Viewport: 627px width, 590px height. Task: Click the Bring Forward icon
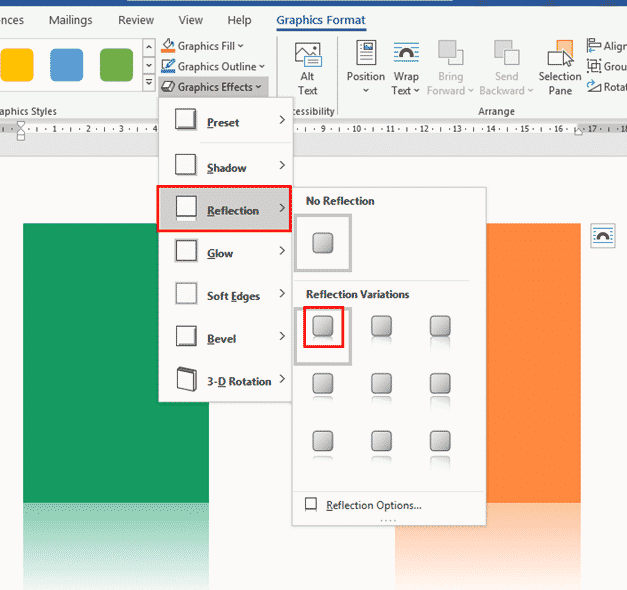tap(450, 58)
